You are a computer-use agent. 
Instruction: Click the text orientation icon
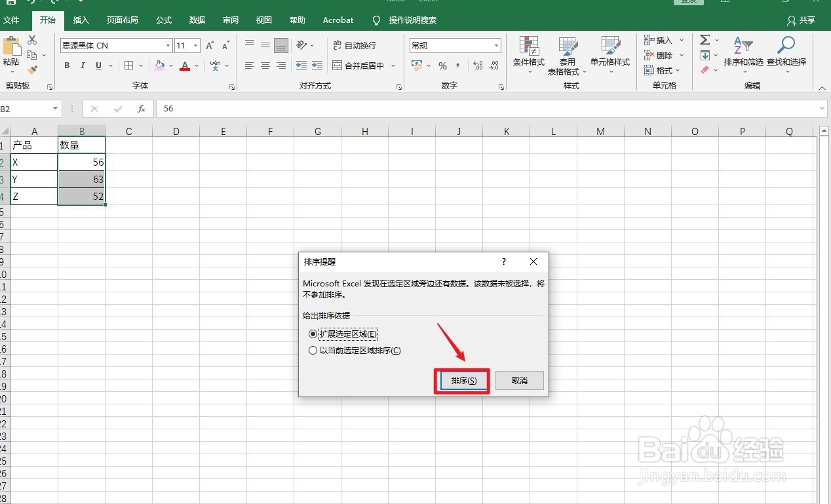pos(301,45)
